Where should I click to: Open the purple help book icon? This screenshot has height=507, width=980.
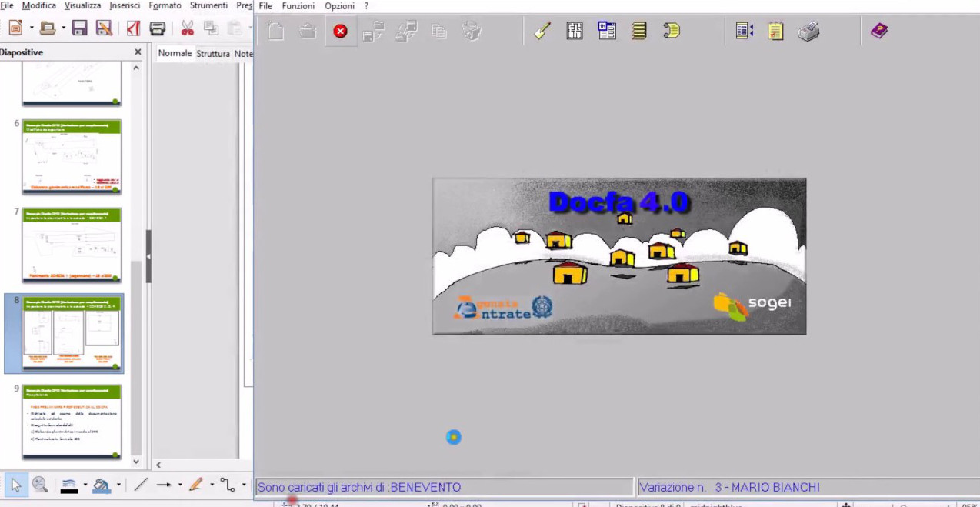pos(879,32)
